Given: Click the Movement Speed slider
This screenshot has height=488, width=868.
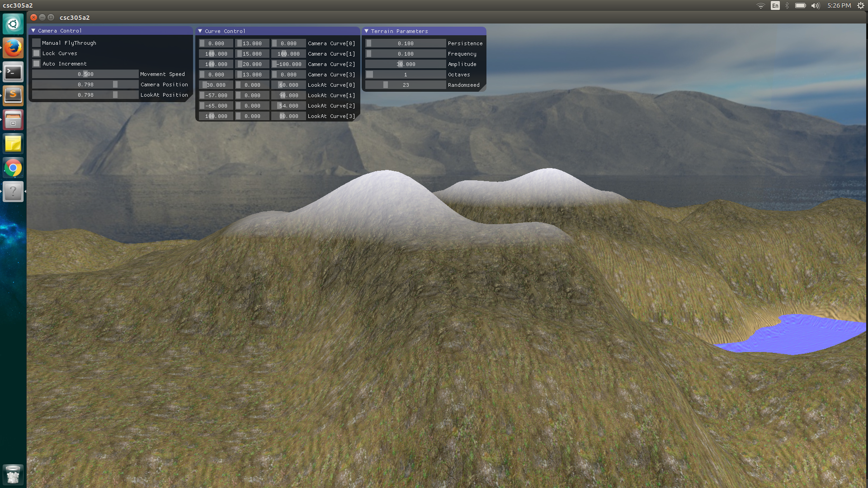Looking at the screenshot, I should pos(85,74).
